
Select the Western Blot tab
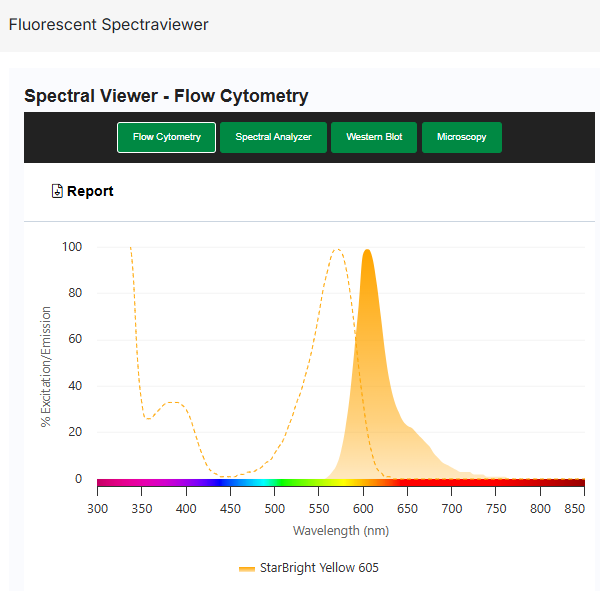click(374, 137)
